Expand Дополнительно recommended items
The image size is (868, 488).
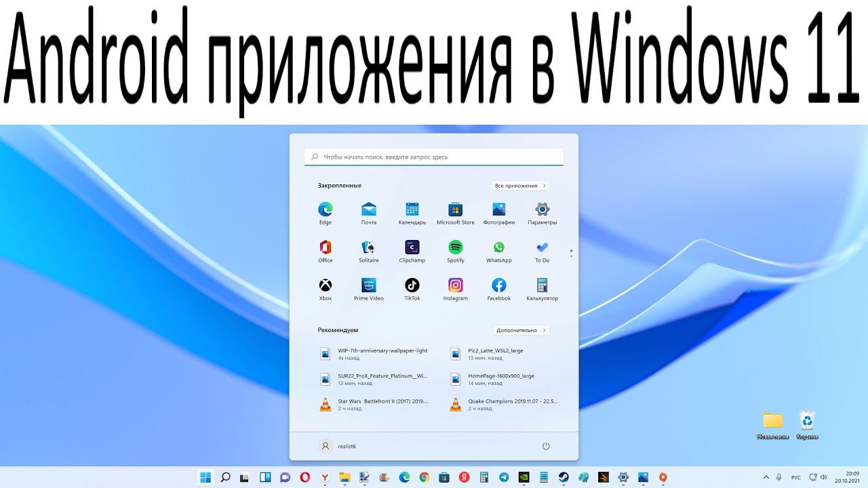pos(521,330)
